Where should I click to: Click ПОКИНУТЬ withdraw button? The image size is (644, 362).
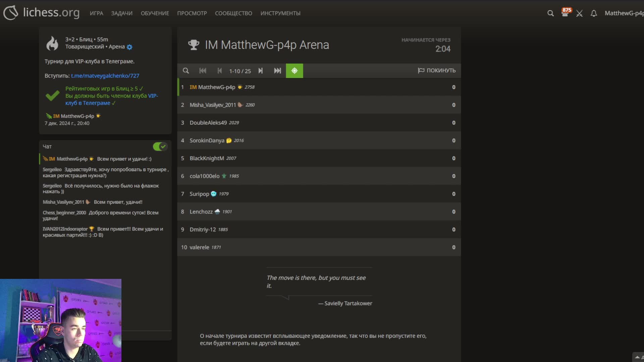tap(437, 70)
